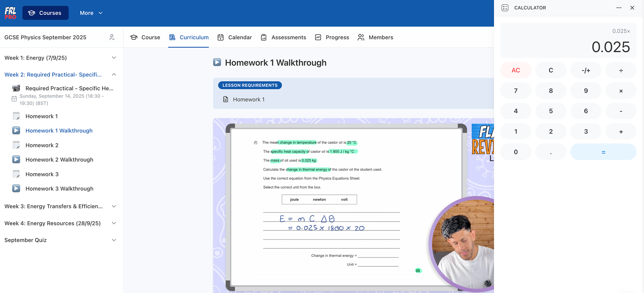Click the invite member icon beside course title
This screenshot has height=293, width=644.
[x=112, y=37]
